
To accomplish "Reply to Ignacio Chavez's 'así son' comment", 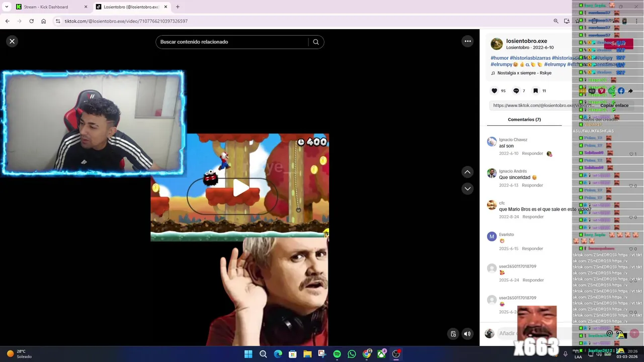I will 532,153.
